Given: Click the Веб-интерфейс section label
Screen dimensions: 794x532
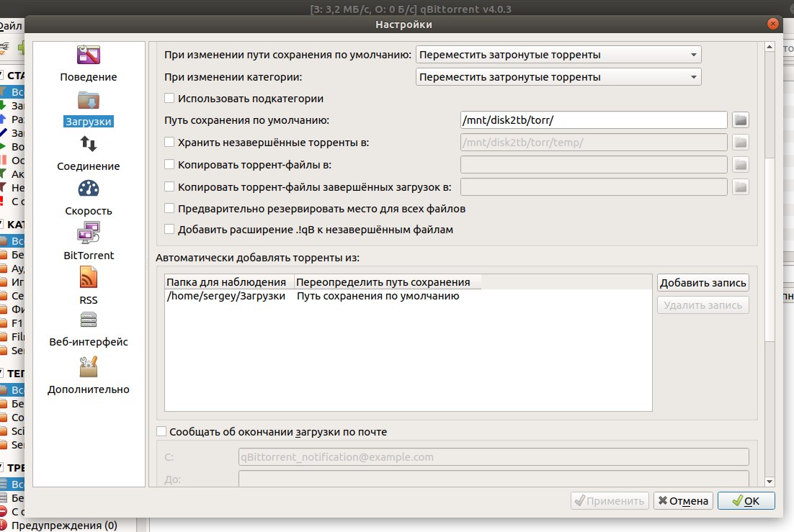Looking at the screenshot, I should click(x=88, y=342).
